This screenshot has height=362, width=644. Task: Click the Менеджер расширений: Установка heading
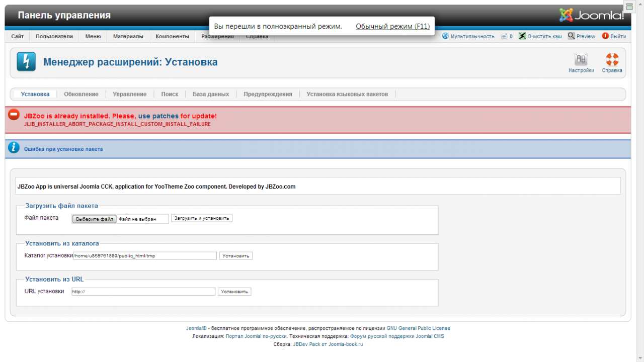(x=130, y=62)
